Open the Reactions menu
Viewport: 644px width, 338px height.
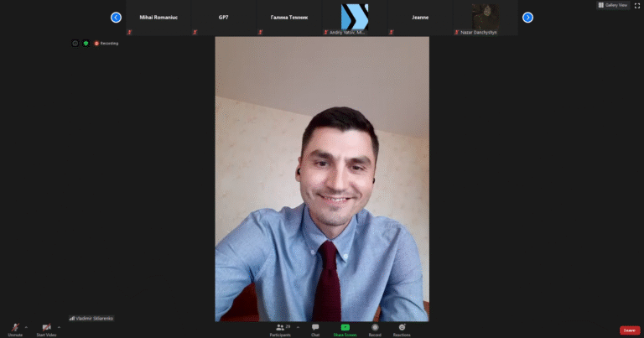[402, 328]
